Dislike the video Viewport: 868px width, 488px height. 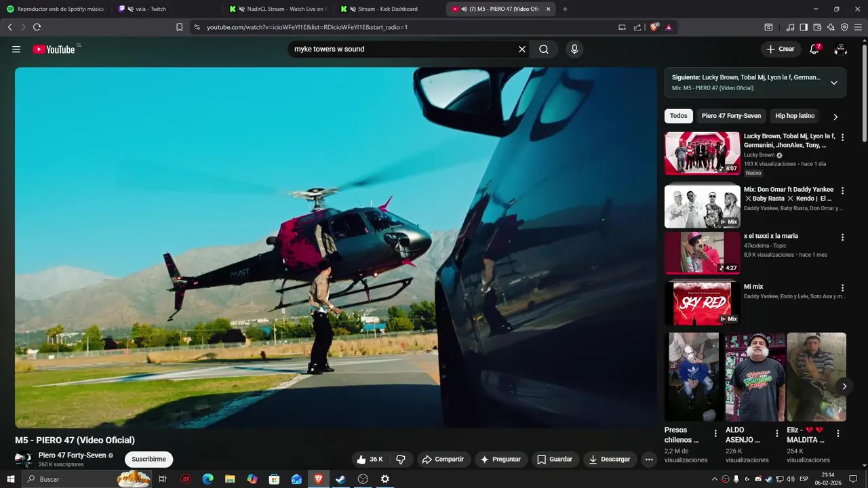click(x=401, y=460)
